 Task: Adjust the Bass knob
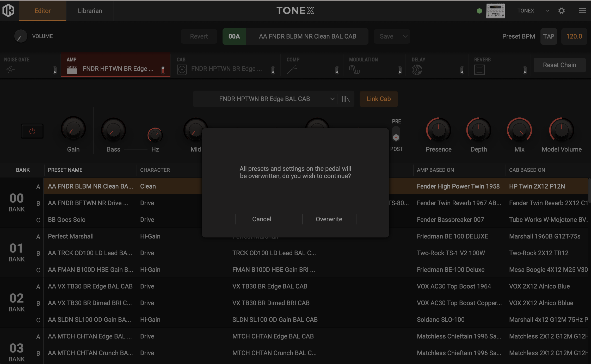pyautogui.click(x=114, y=130)
